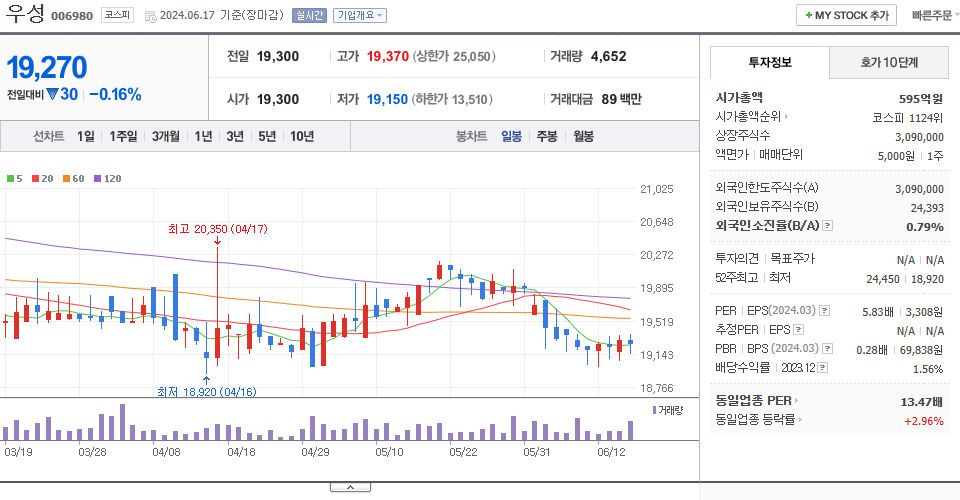
Task: Collapse the chart panel with up chevron
Action: [x=350, y=487]
